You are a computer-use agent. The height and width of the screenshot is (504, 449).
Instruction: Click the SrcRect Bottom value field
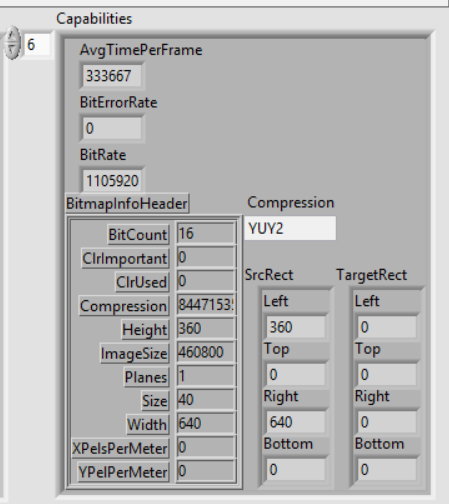[x=296, y=470]
